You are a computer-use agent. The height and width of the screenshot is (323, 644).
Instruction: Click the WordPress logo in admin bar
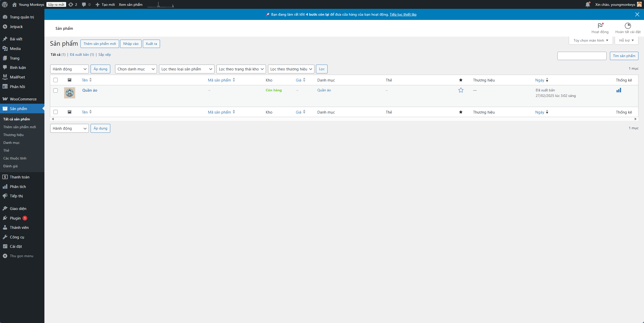pos(5,4)
